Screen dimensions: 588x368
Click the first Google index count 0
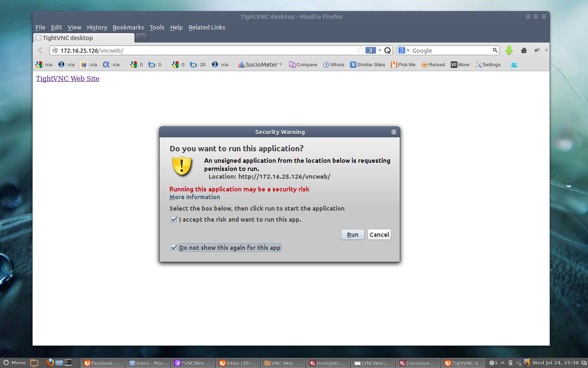[x=136, y=65]
